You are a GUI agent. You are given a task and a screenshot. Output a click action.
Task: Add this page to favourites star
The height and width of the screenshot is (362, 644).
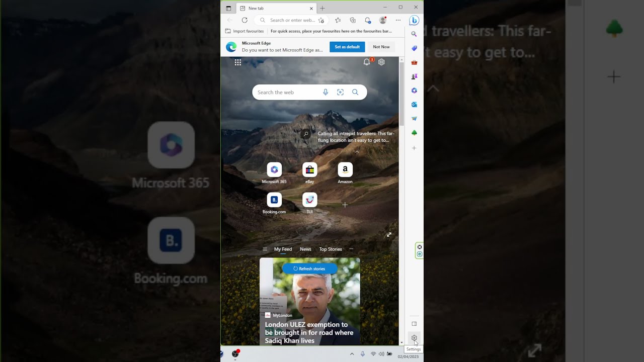(x=321, y=20)
